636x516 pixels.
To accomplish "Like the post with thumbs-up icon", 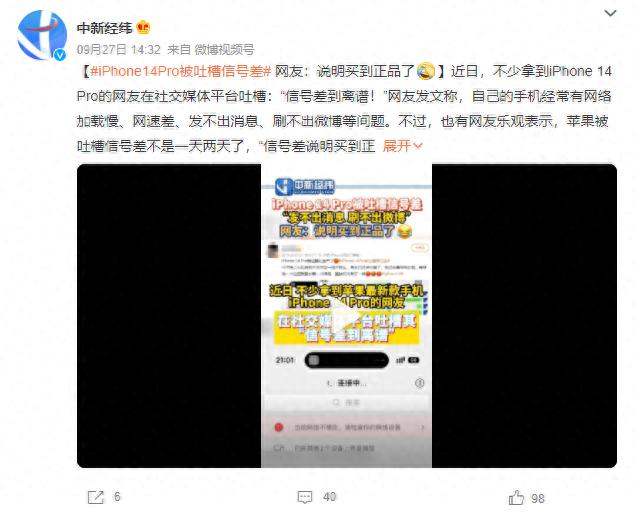I will coord(516,497).
